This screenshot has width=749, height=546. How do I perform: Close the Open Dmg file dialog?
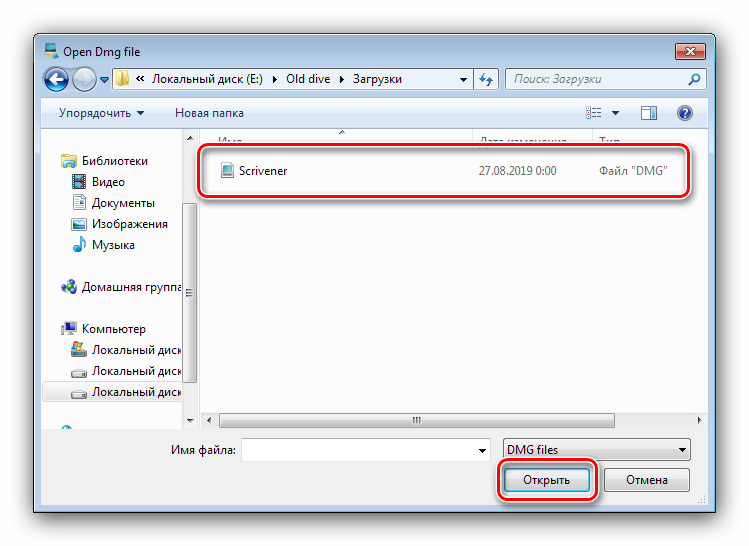coord(690,52)
